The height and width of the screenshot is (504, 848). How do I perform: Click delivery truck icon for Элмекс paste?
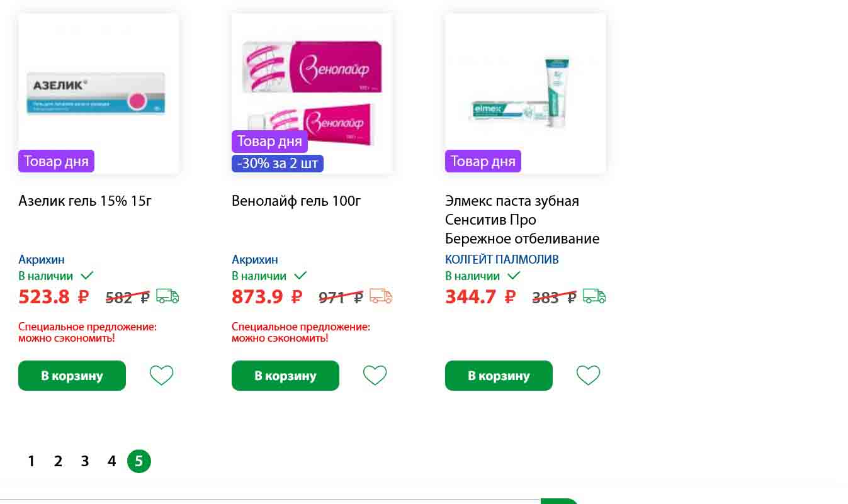(594, 296)
